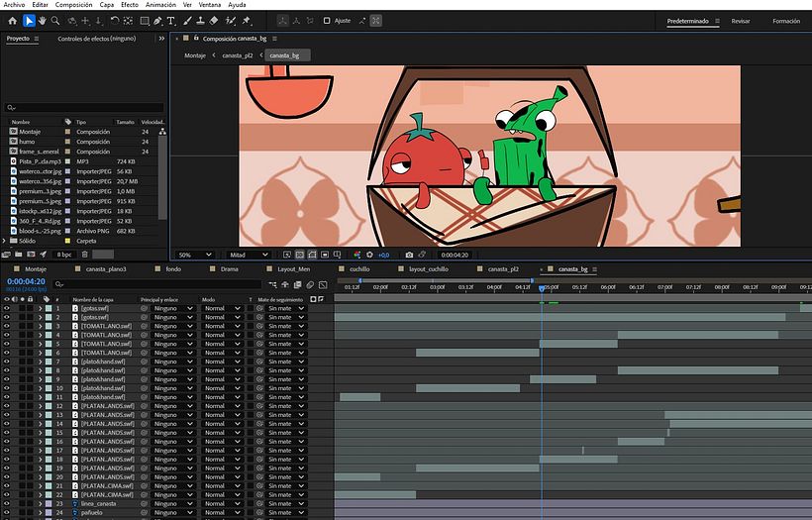Select the Type text tool
This screenshot has height=520, width=812.
(x=171, y=21)
